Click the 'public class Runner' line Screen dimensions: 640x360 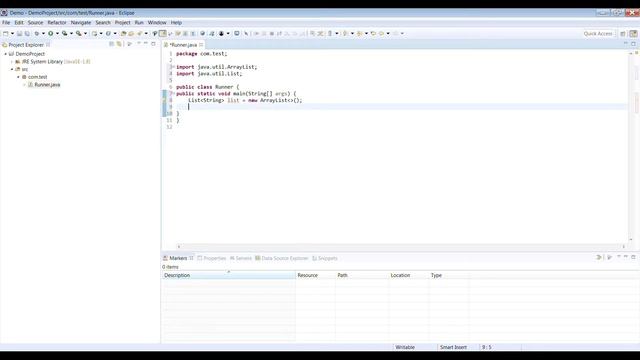[207, 87]
